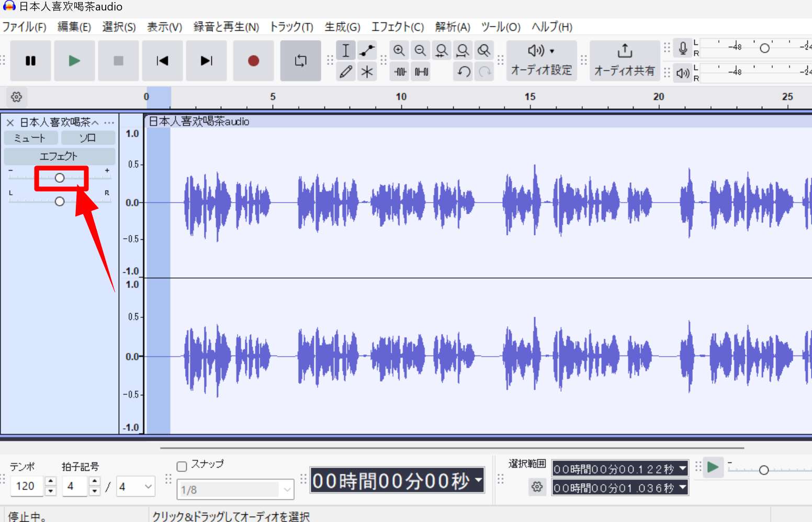Viewport: 812px width, 522px height.
Task: Click the Zoom In magnifier
Action: coord(399,50)
